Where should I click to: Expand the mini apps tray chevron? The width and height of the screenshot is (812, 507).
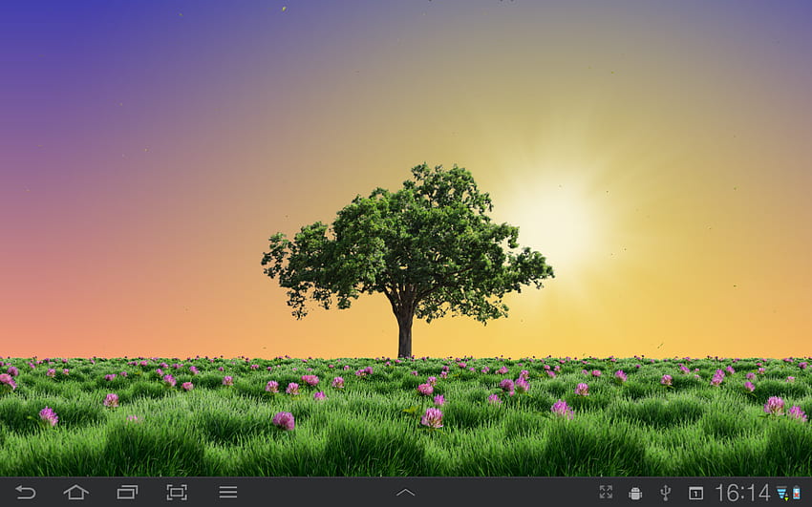[x=405, y=493]
